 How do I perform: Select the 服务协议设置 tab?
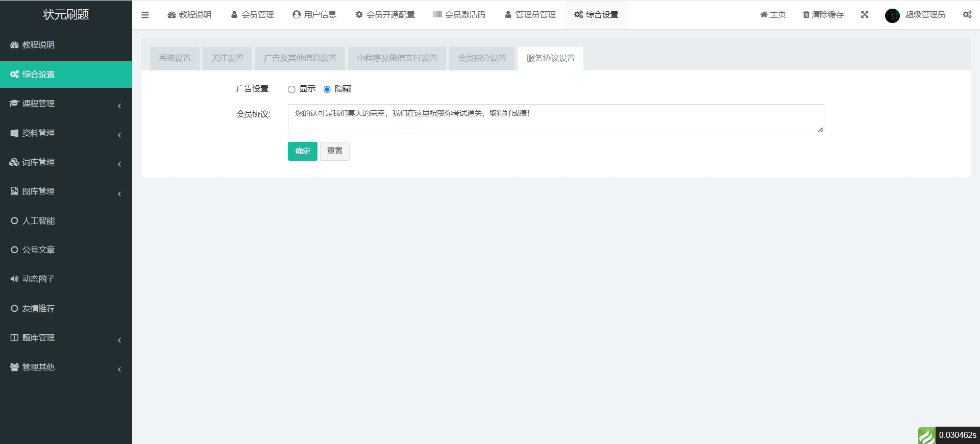(x=551, y=58)
